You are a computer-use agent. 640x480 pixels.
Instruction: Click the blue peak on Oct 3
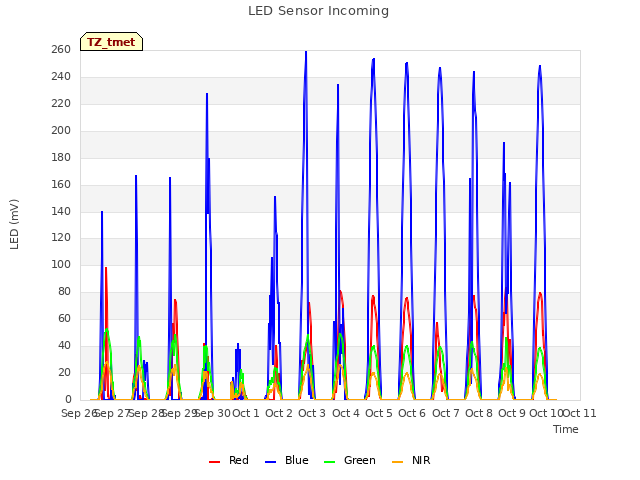click(x=306, y=52)
